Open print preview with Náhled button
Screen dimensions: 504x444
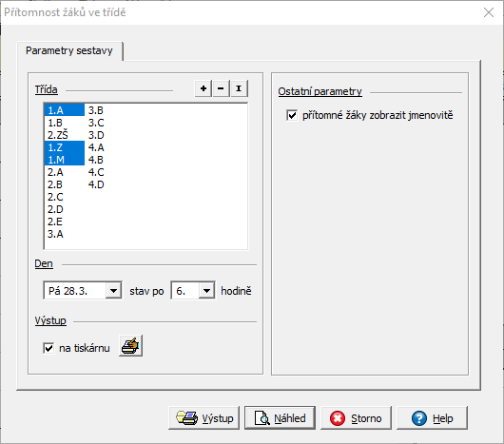coord(280,418)
